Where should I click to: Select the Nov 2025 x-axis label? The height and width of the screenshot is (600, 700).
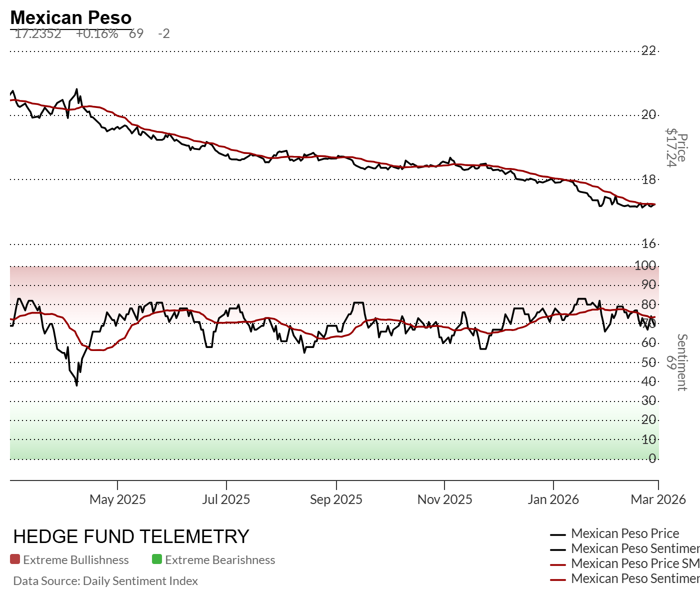pos(444,499)
